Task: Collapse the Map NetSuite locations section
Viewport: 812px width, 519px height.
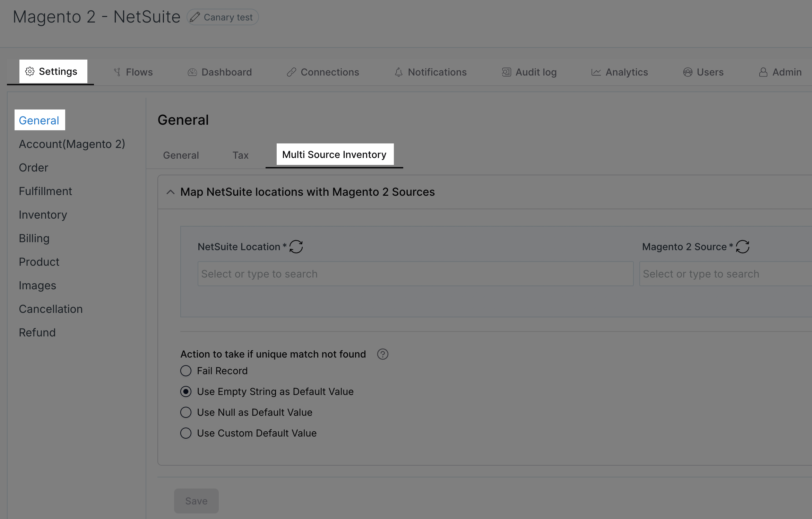Action: click(x=170, y=192)
